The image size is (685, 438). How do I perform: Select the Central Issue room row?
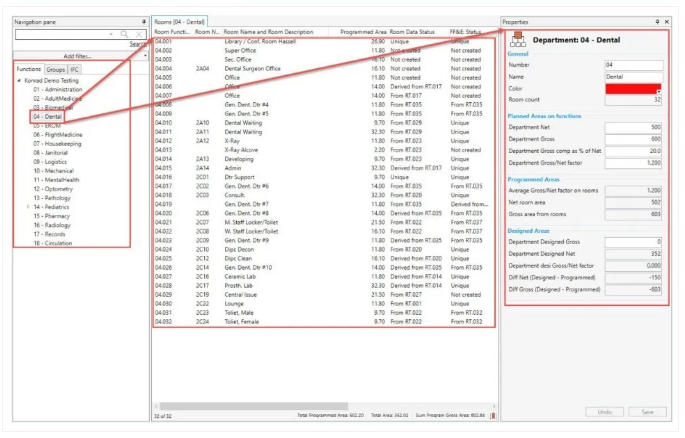[324, 295]
